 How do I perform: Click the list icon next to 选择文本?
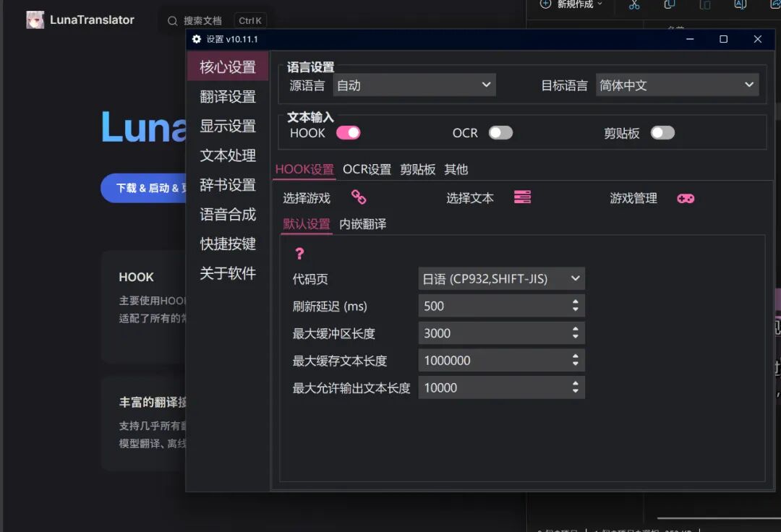(523, 197)
